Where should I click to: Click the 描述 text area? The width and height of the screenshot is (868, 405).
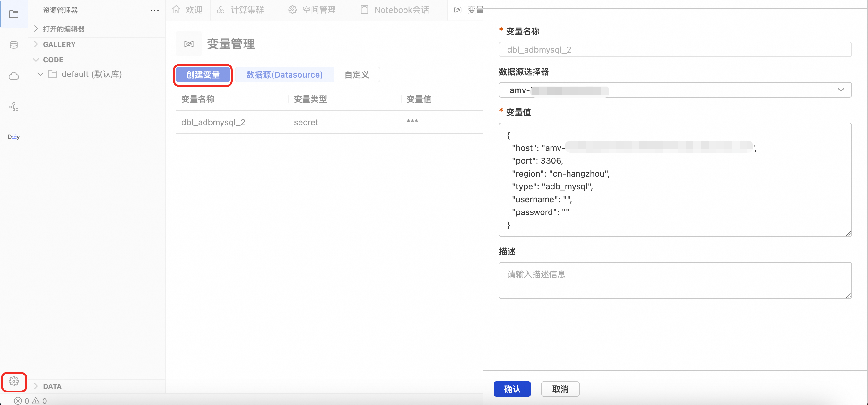point(675,280)
